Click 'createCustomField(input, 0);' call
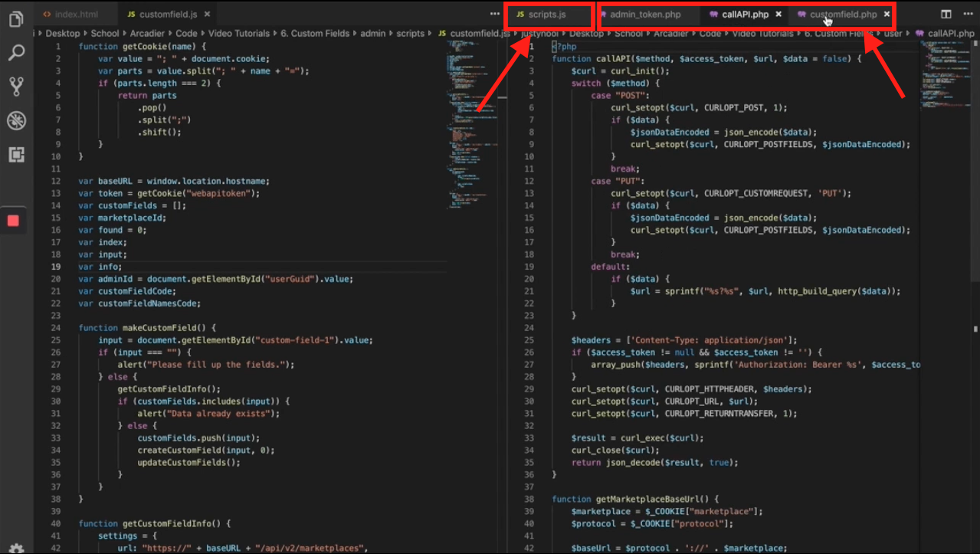The image size is (980, 554). [x=206, y=450]
